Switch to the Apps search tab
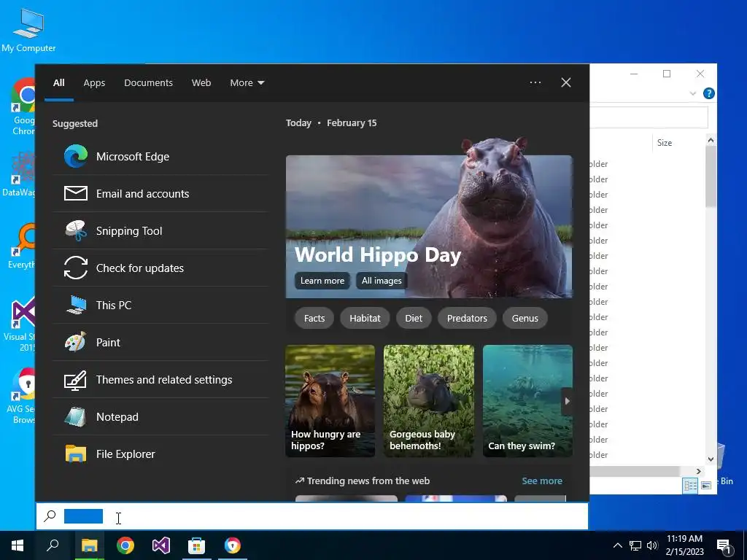747x560 pixels. coord(94,82)
